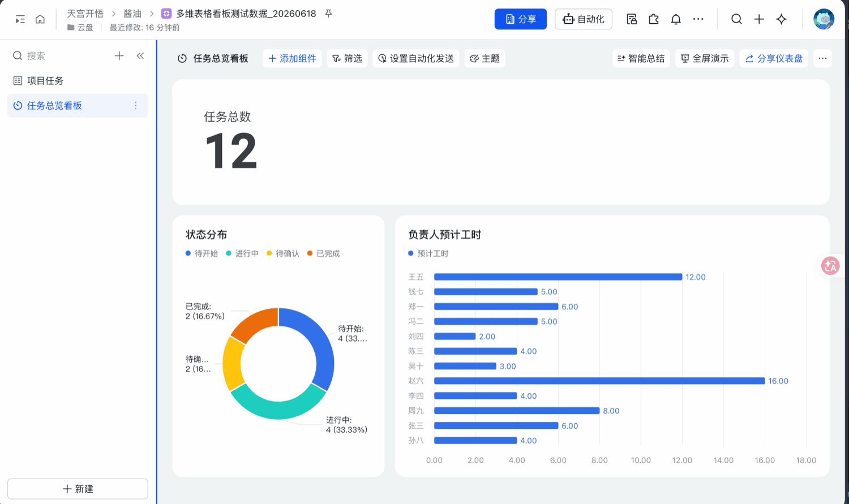The width and height of the screenshot is (849, 504).
Task: Navigate to 天宫开悟 breadcrumb
Action: [x=85, y=14]
